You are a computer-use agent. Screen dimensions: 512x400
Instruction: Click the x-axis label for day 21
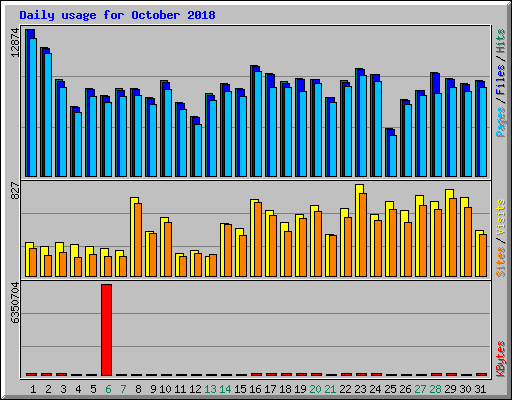point(330,389)
